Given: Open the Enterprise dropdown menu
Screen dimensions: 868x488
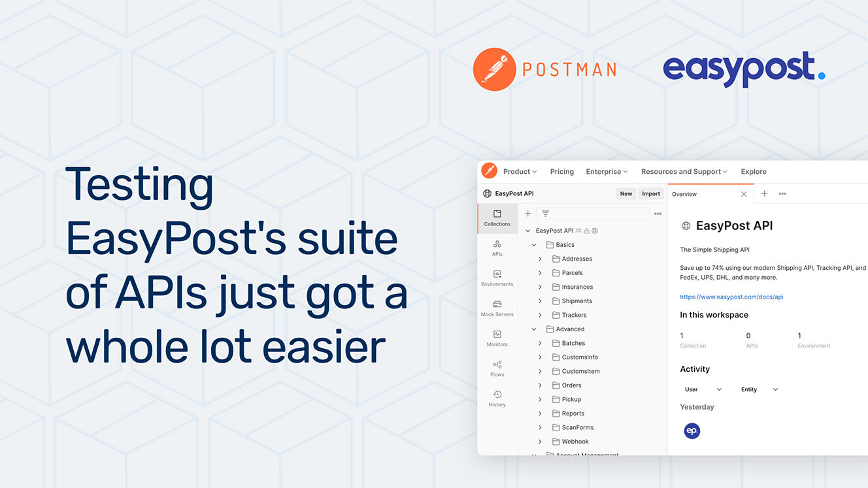Looking at the screenshot, I should pos(607,172).
